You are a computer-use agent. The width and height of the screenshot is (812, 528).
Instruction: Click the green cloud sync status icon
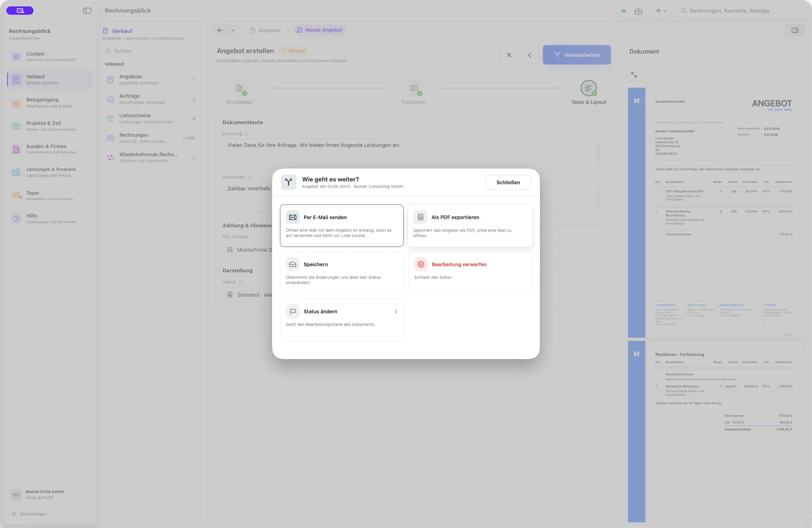[x=624, y=11]
